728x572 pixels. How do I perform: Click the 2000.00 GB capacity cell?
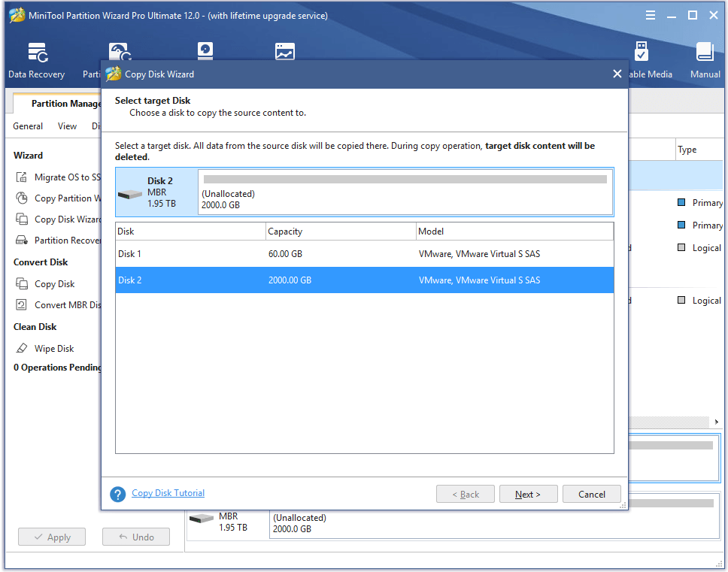click(x=290, y=280)
